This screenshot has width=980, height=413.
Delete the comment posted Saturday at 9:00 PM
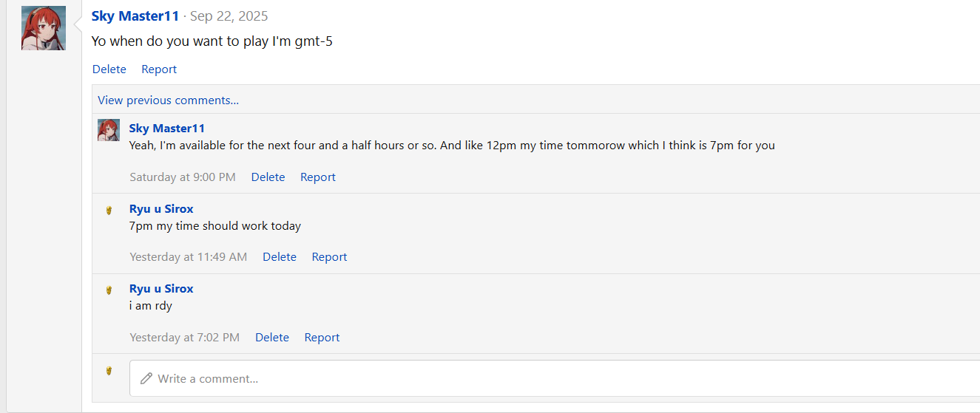point(268,177)
